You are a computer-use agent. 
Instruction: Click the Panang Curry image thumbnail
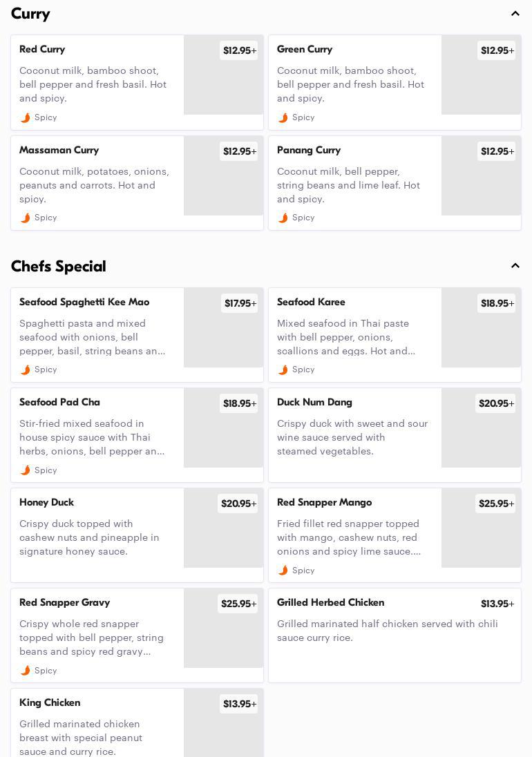click(x=481, y=183)
